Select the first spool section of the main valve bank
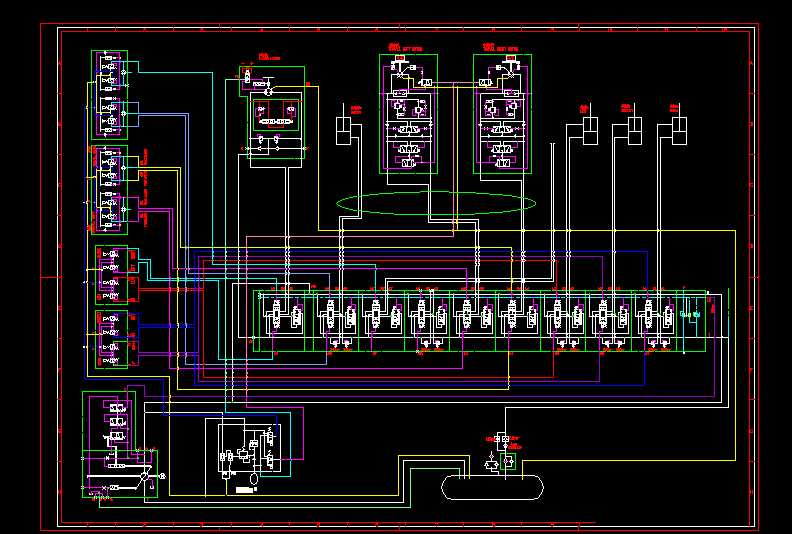Screen dimensions: 792x534 284,320
